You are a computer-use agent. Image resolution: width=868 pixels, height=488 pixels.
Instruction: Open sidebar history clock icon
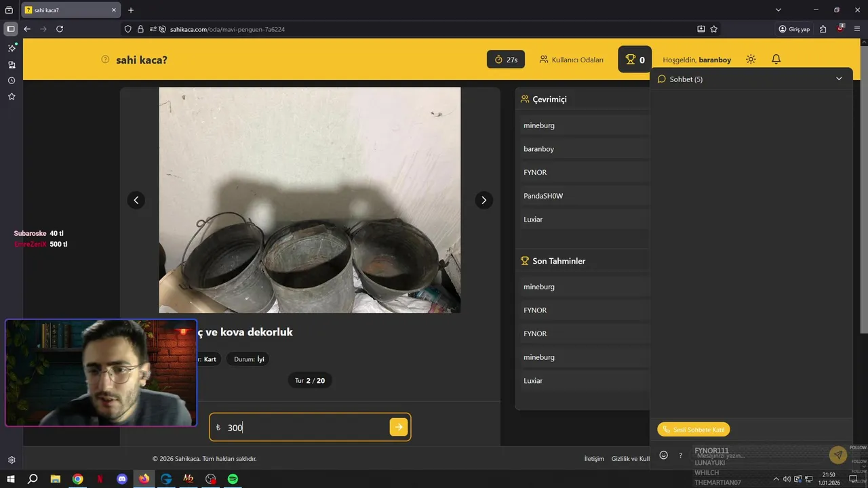[x=12, y=81]
